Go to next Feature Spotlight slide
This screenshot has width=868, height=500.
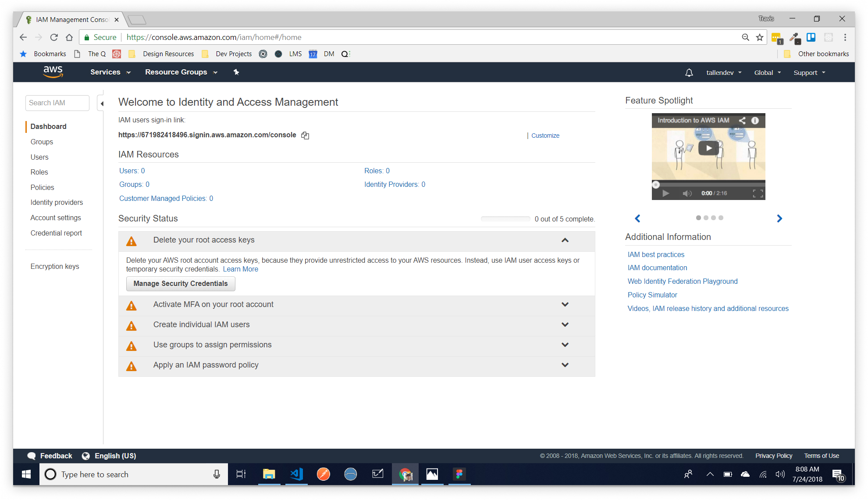coord(779,218)
